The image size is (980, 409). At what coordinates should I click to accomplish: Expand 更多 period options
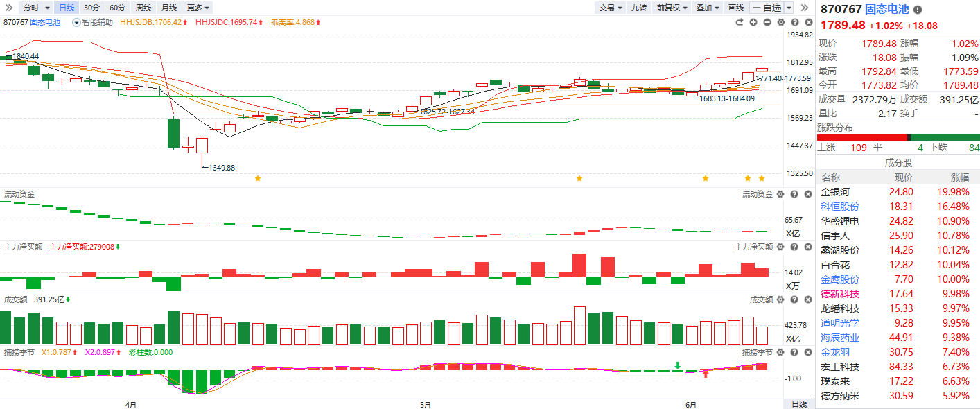[x=198, y=8]
